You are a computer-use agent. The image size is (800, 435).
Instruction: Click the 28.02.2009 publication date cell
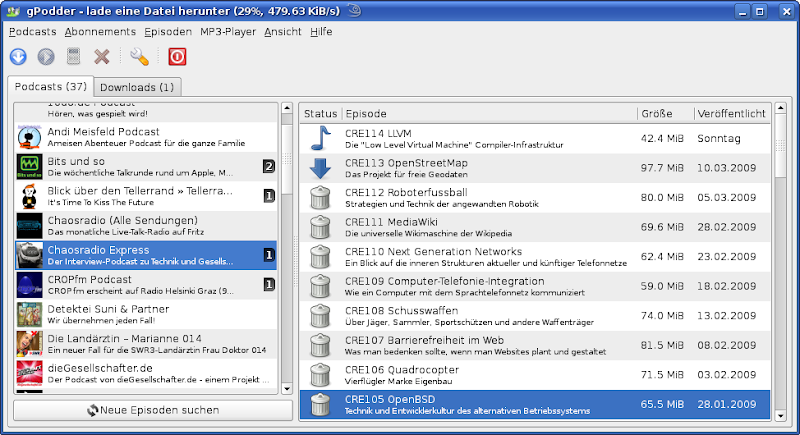pos(727,227)
